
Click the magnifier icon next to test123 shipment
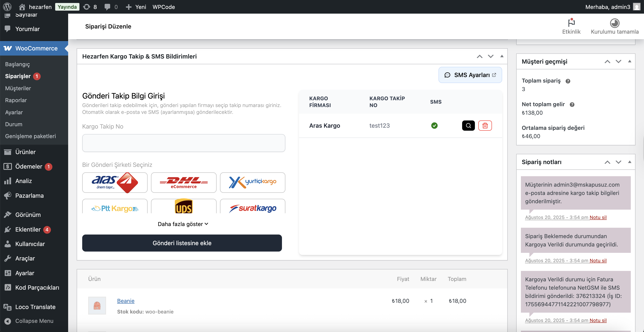tap(468, 125)
